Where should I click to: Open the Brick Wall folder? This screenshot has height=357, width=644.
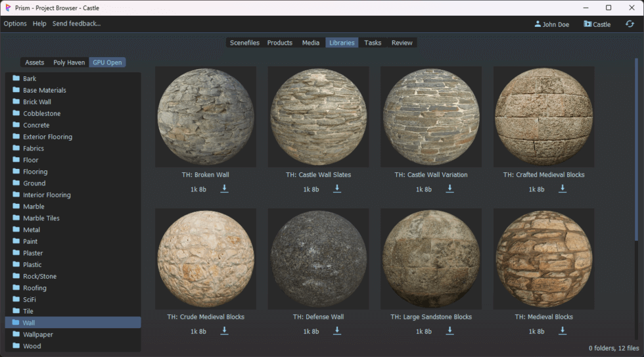click(37, 102)
